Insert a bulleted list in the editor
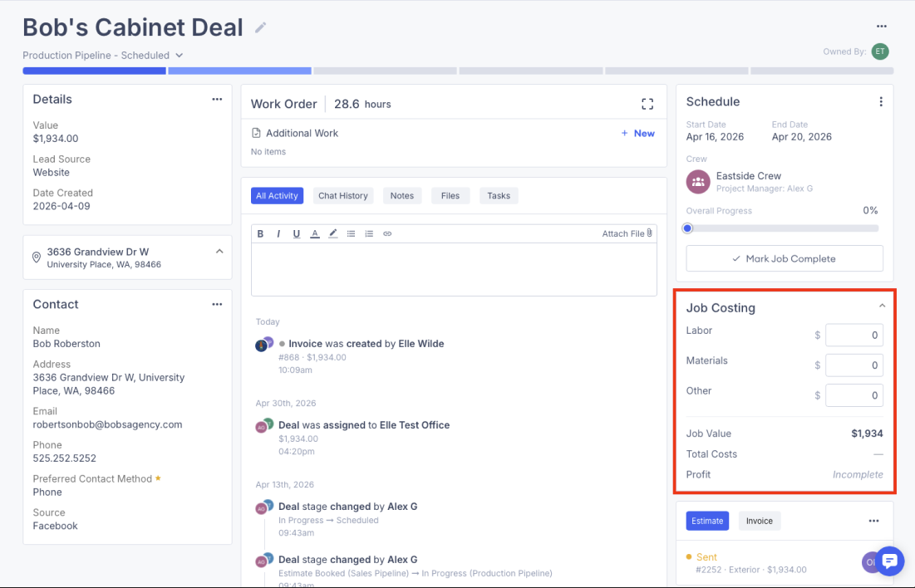 351,233
